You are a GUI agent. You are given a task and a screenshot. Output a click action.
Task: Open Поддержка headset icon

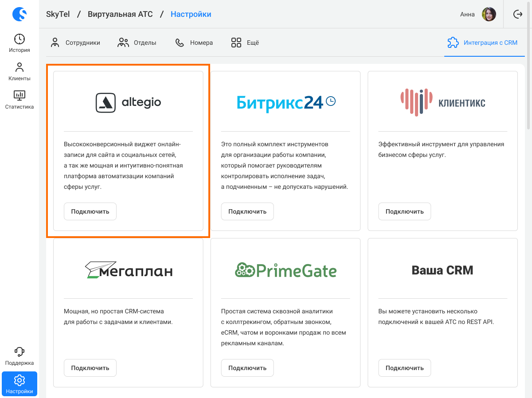[x=20, y=352]
